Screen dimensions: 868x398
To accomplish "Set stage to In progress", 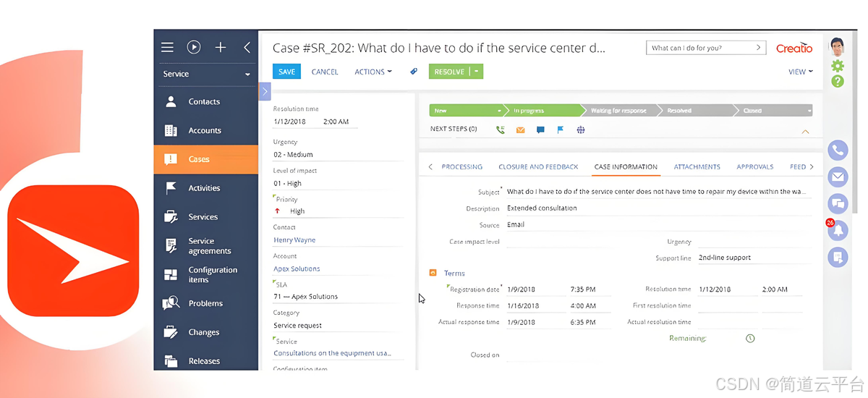I will 545,111.
